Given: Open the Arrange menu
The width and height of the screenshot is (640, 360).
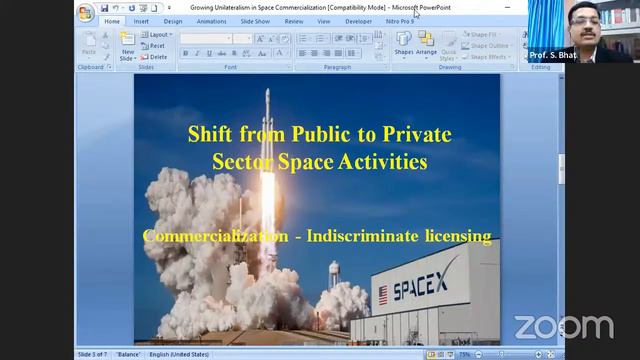Looking at the screenshot, I should click(426, 46).
